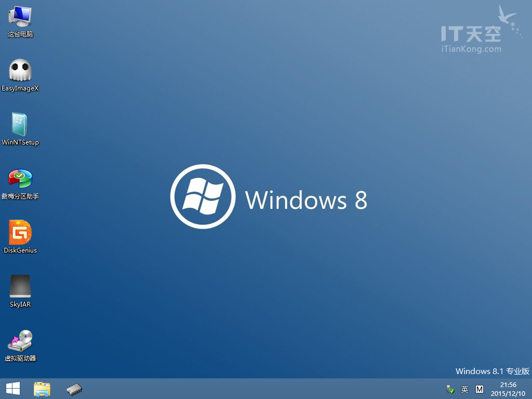
Task: Click the 虚拟驱动器 label text
Action: [20, 358]
